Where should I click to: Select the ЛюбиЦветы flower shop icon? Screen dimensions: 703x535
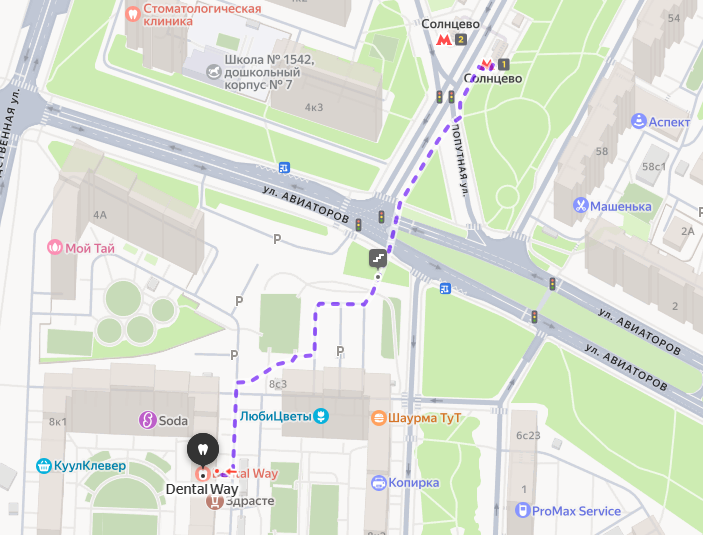(x=321, y=416)
